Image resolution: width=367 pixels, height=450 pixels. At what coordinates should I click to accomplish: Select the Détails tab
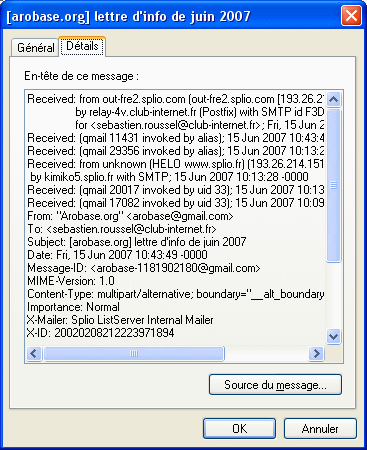(x=82, y=46)
